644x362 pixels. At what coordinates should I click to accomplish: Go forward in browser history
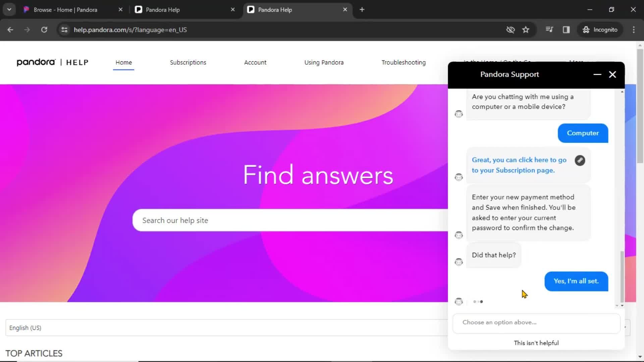coord(27,30)
